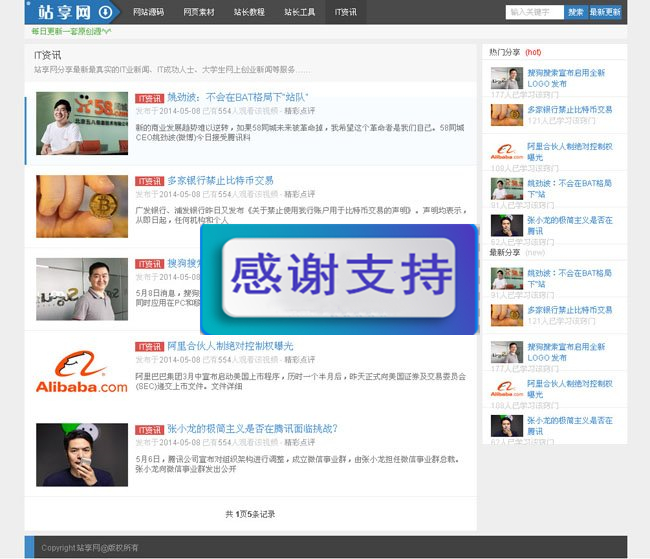650x559 pixels.
Task: Click Alibaba thumbnail in 热门分享 sidebar
Action: [507, 152]
